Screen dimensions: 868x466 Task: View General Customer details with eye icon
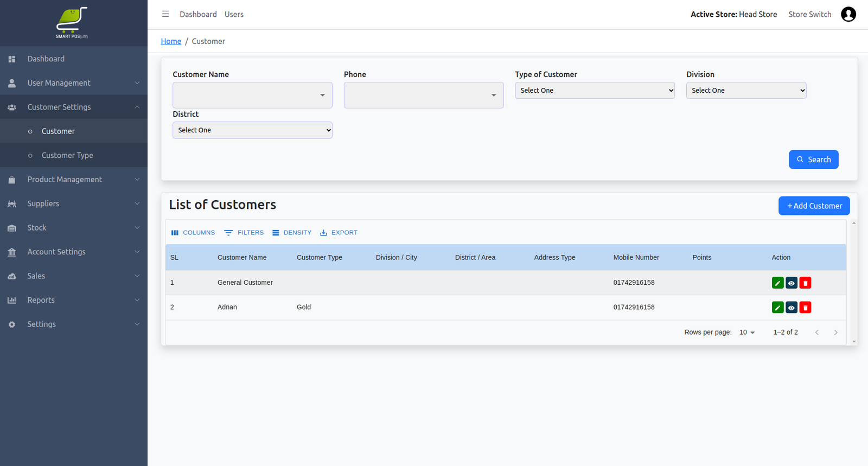tap(792, 283)
